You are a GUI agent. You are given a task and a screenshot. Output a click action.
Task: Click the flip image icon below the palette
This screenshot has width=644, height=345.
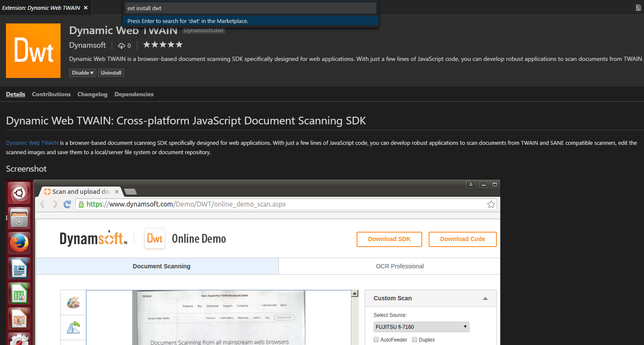(x=73, y=327)
